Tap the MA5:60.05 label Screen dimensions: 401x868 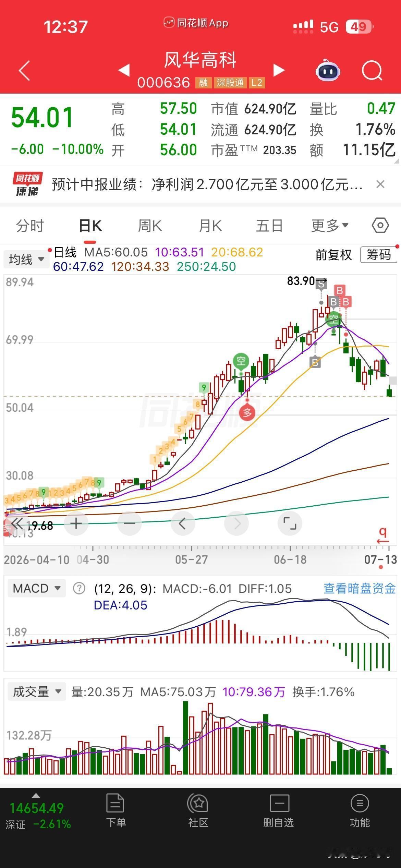[116, 252]
